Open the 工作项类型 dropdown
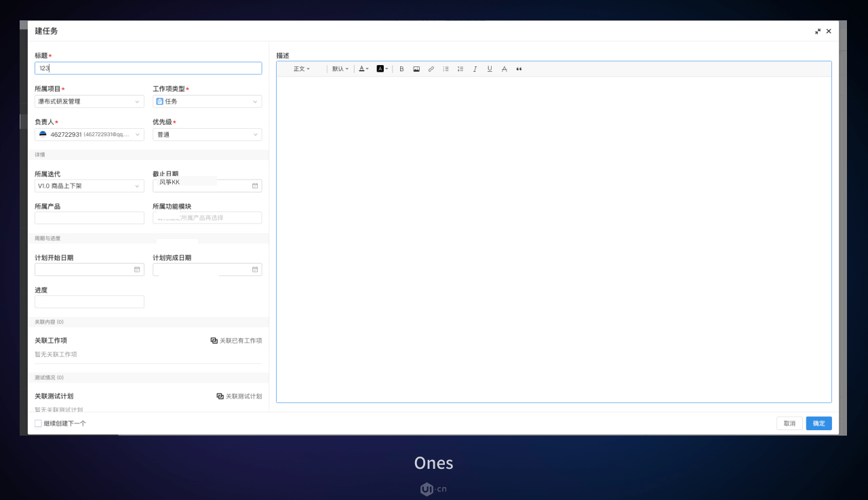 [208, 102]
